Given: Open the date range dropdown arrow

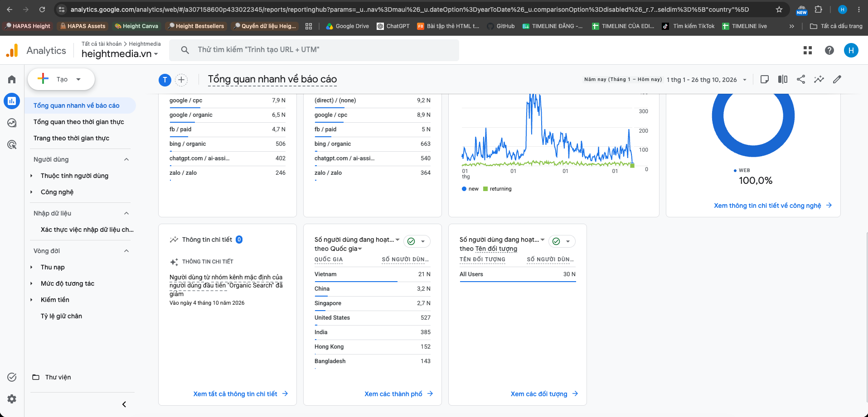Looking at the screenshot, I should tap(745, 80).
